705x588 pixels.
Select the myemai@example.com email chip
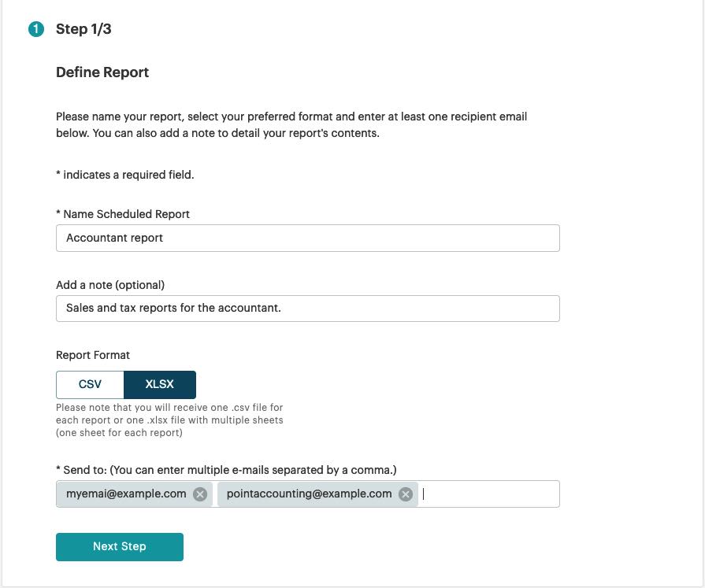[x=126, y=494]
